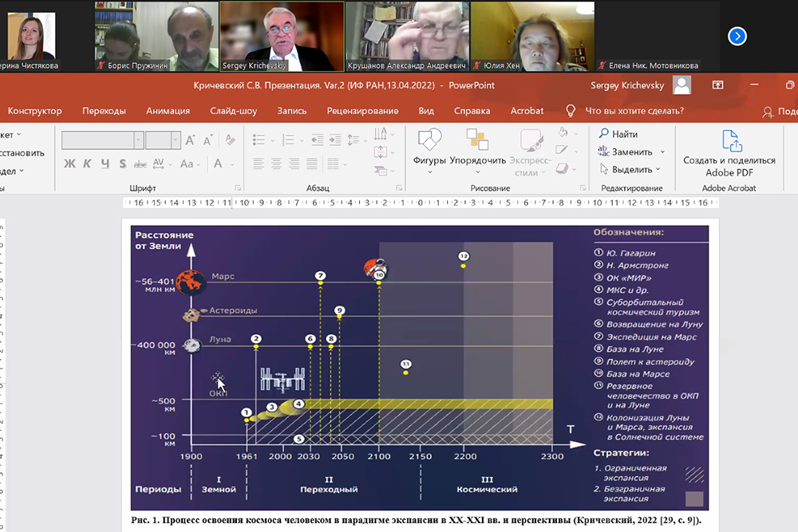Show next participants with blue arrow
The image size is (798, 532).
pos(737,36)
